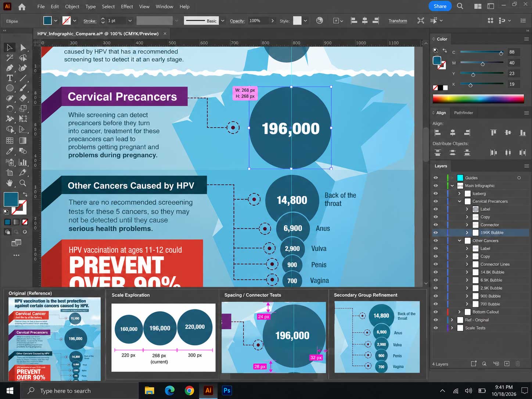This screenshot has height=399, width=532.
Task: Switch to the Pathfinder tab
Action: [463, 113]
